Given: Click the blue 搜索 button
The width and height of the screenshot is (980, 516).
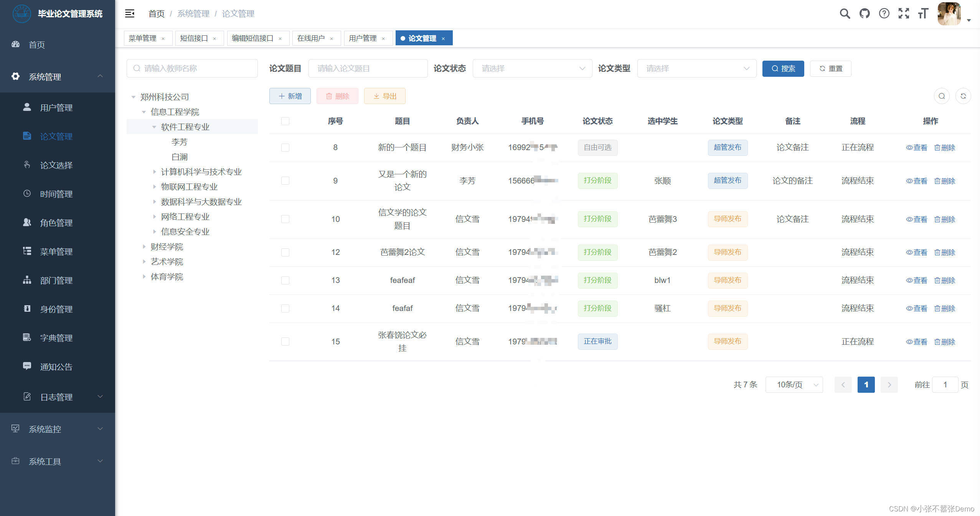Looking at the screenshot, I should [783, 68].
